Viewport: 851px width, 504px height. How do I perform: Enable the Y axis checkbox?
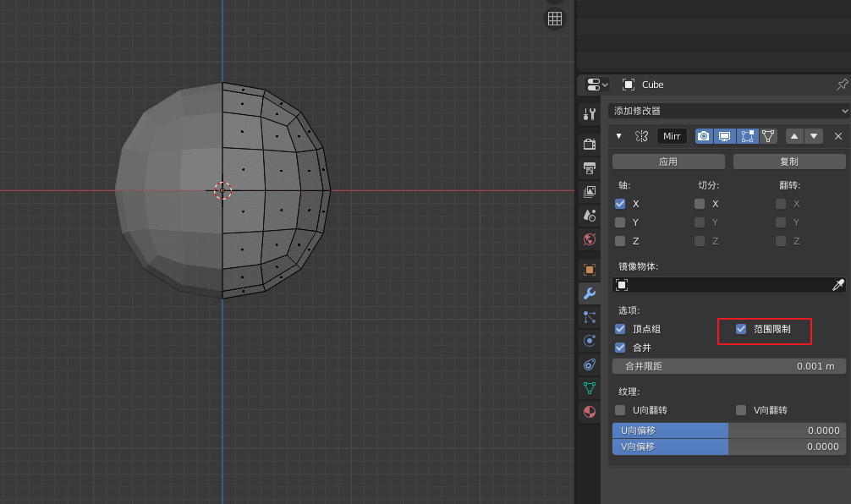pos(620,222)
